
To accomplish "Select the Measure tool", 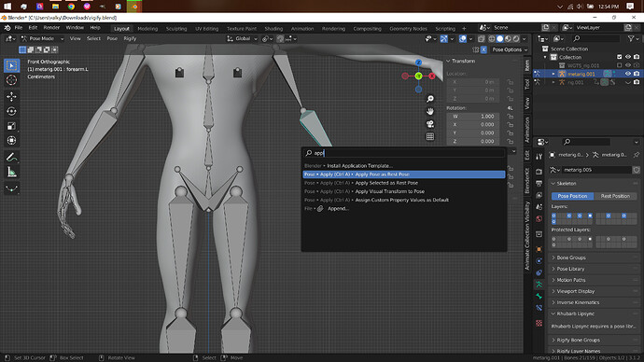I will coord(11,172).
